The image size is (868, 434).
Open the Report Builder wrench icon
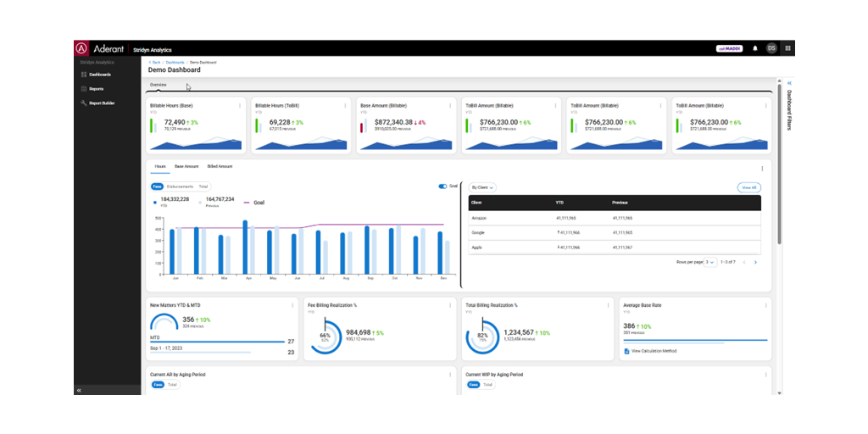(x=83, y=103)
